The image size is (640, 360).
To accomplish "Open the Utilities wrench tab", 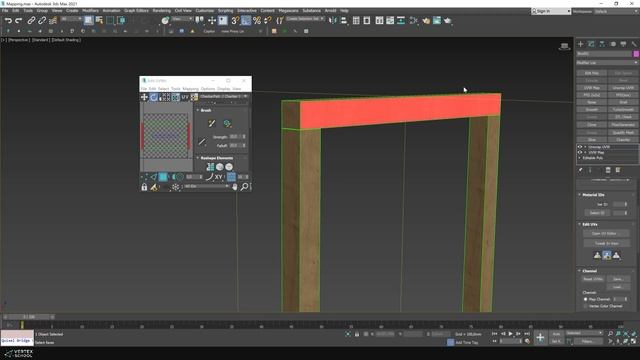I will [x=634, y=44].
